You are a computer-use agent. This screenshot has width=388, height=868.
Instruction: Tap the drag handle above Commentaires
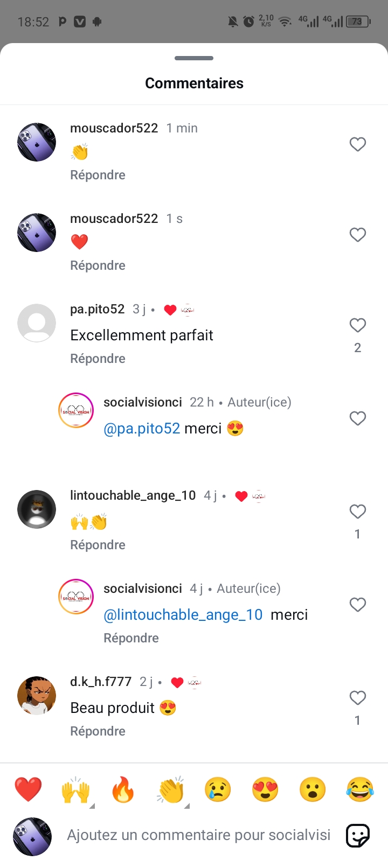tap(194, 58)
